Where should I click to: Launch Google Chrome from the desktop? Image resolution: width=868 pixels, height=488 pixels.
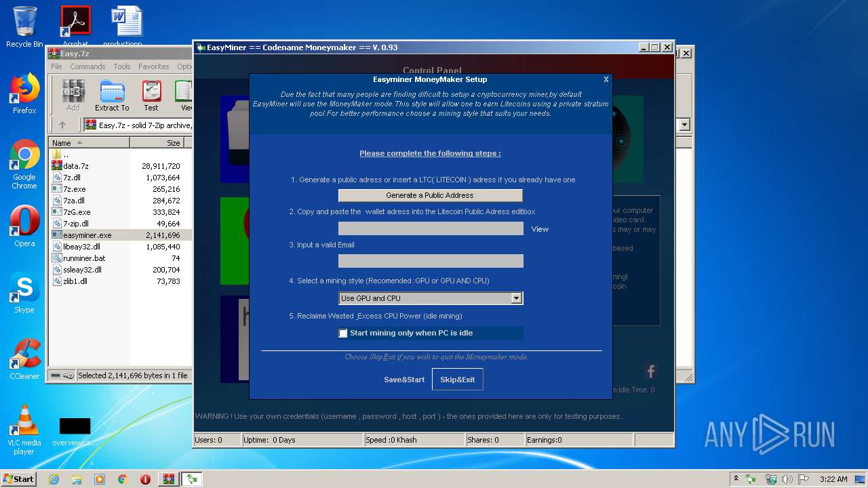[x=24, y=164]
